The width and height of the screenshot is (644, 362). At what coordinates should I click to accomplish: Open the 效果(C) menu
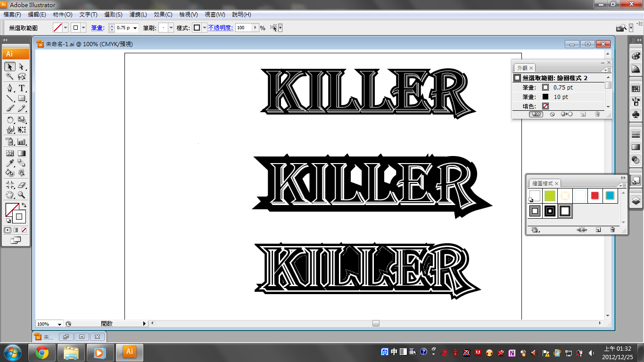point(163,15)
